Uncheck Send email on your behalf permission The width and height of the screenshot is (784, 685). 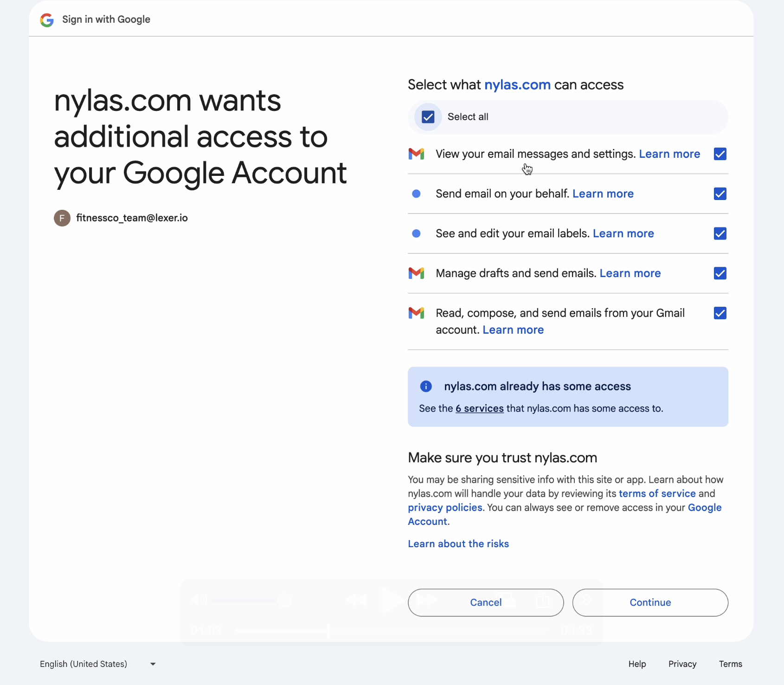tap(720, 194)
